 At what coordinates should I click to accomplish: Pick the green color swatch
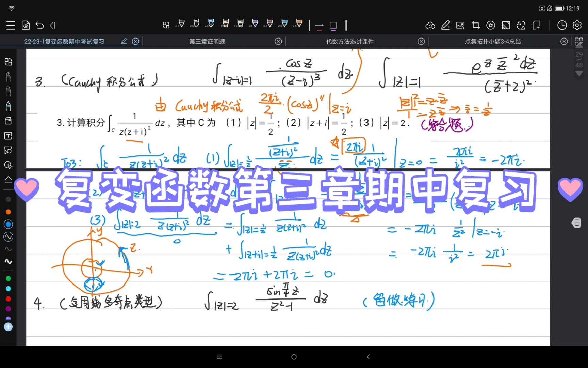pyautogui.click(x=8, y=279)
